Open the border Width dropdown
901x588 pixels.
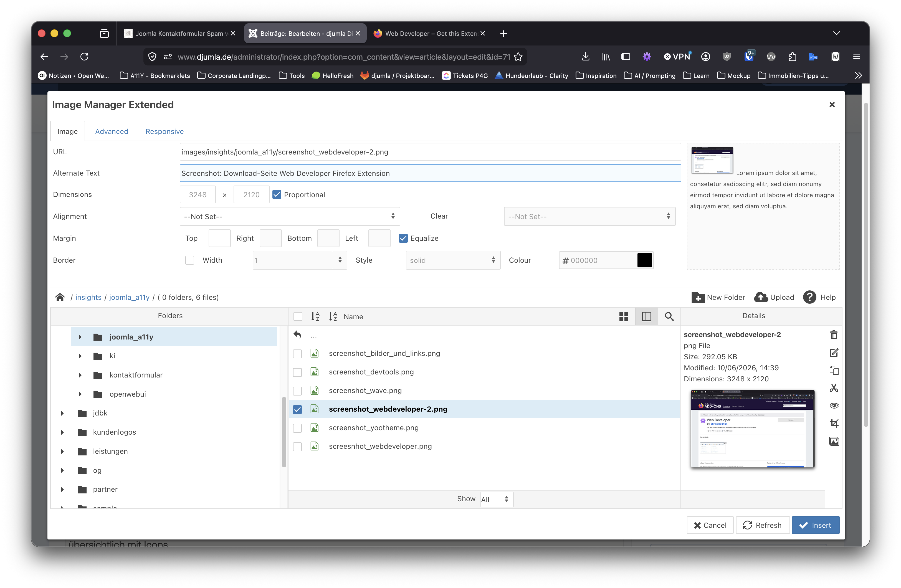(x=299, y=260)
